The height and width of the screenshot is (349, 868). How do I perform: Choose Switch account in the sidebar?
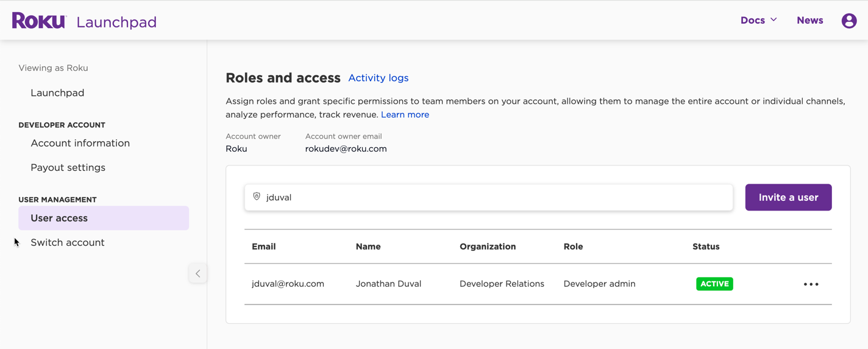pos(67,242)
